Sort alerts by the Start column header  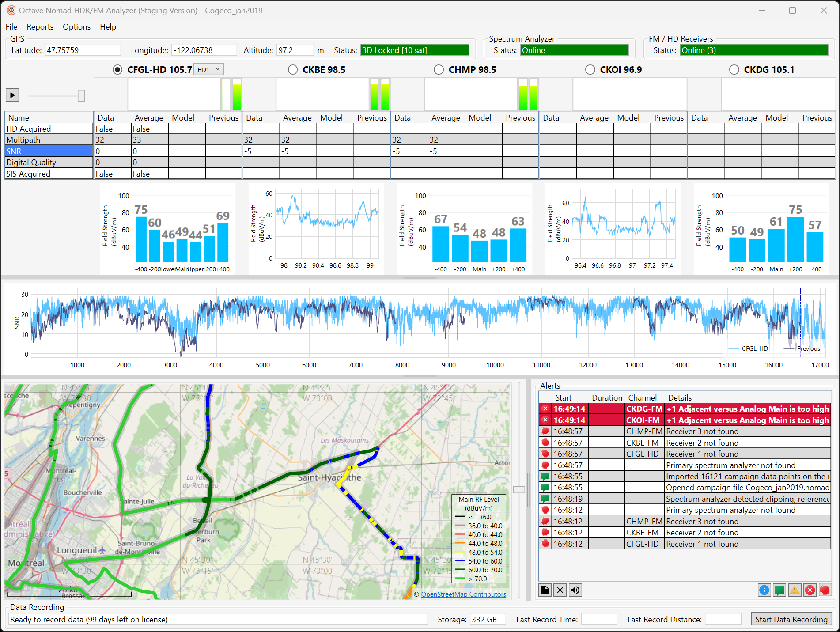point(563,398)
